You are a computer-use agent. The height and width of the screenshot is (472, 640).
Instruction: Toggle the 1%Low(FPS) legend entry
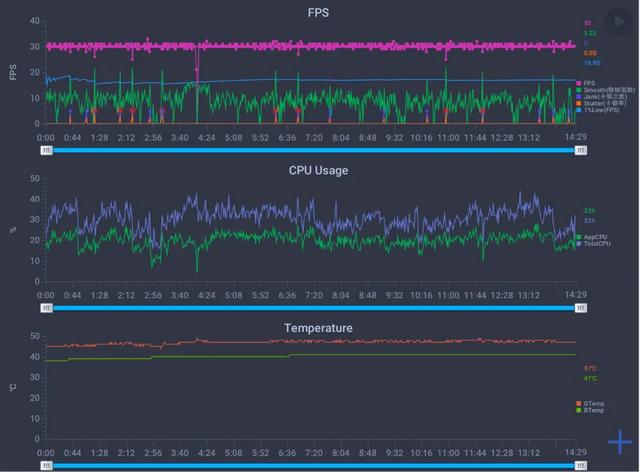(x=598, y=110)
